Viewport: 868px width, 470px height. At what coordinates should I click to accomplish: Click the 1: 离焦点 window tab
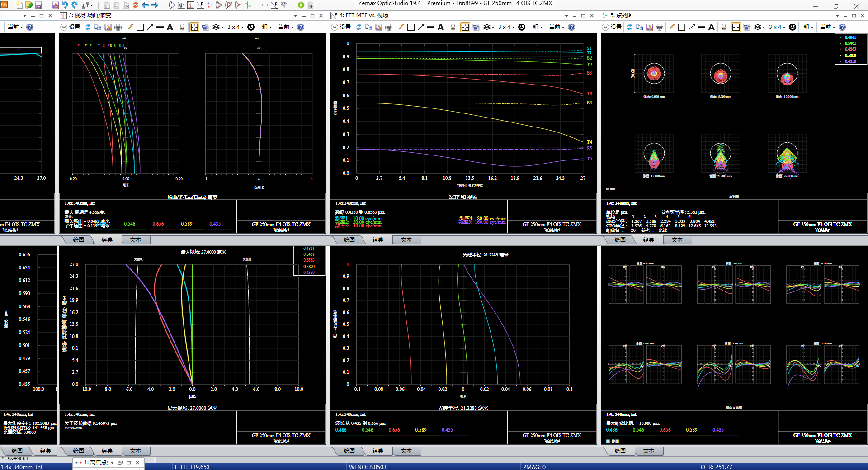(x=96, y=462)
